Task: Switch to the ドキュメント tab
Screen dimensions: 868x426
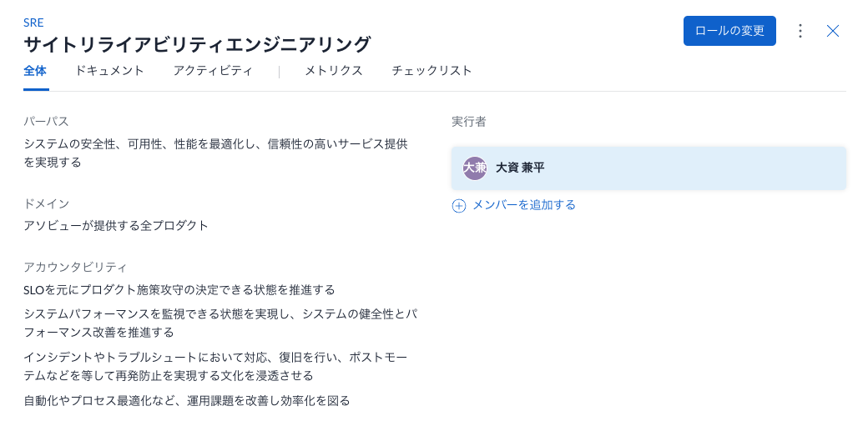Action: point(109,71)
